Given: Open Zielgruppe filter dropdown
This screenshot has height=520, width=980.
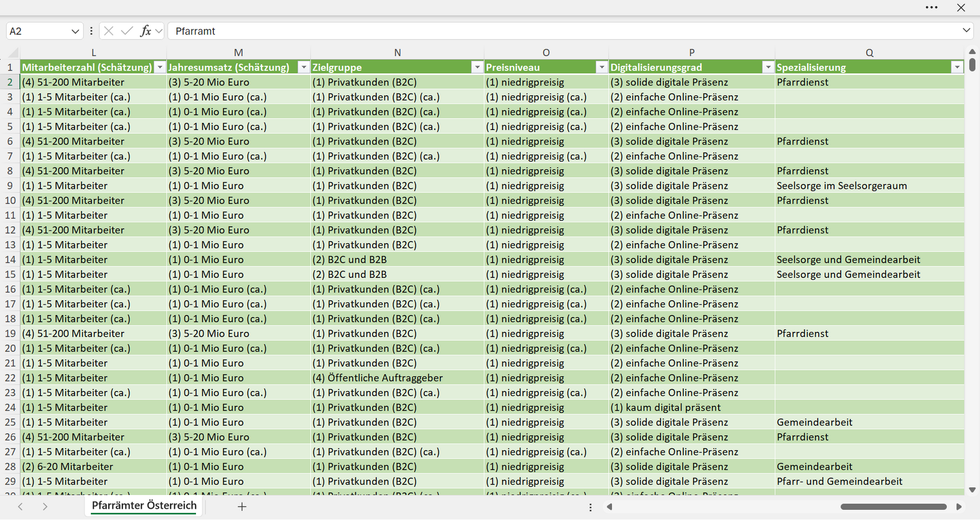Looking at the screenshot, I should coord(477,67).
